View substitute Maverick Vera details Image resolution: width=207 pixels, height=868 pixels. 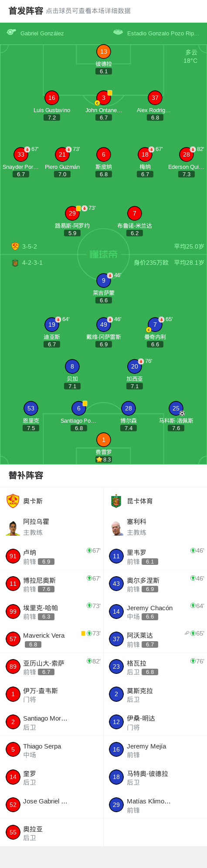pyautogui.click(x=52, y=639)
